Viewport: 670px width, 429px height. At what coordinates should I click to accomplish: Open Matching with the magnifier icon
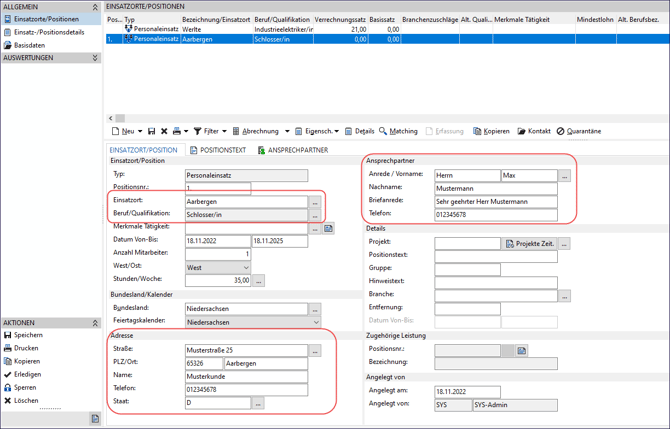(x=398, y=131)
